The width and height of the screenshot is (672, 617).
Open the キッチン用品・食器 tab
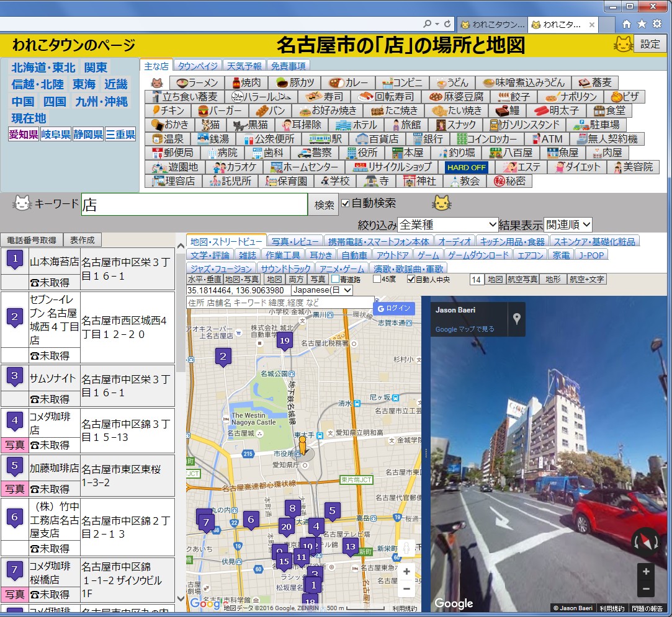pyautogui.click(x=512, y=242)
